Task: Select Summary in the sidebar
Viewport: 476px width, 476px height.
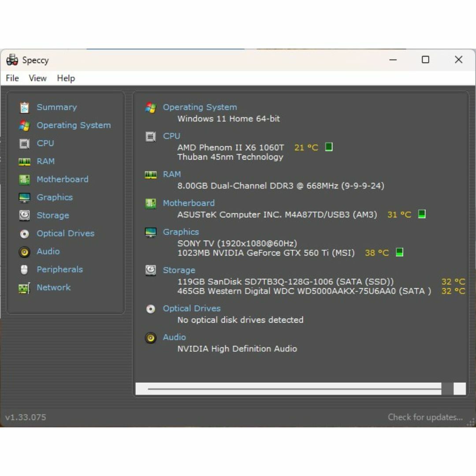Action: [57, 107]
